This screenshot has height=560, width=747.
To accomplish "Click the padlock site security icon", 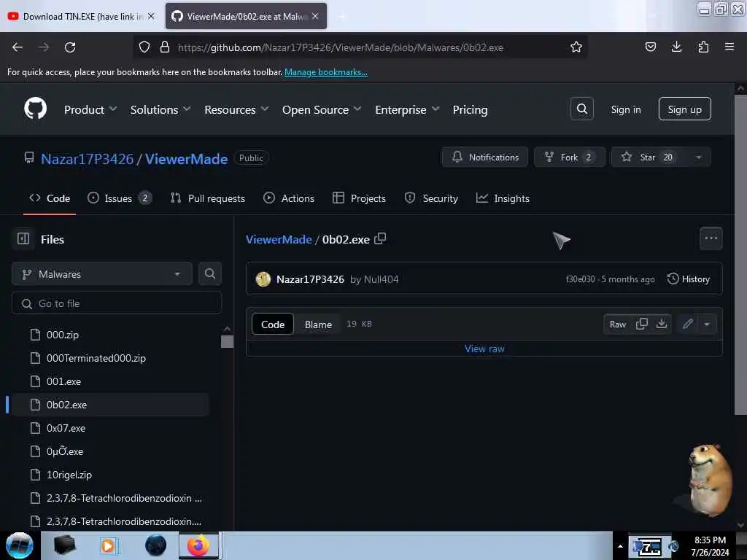I will click(165, 47).
